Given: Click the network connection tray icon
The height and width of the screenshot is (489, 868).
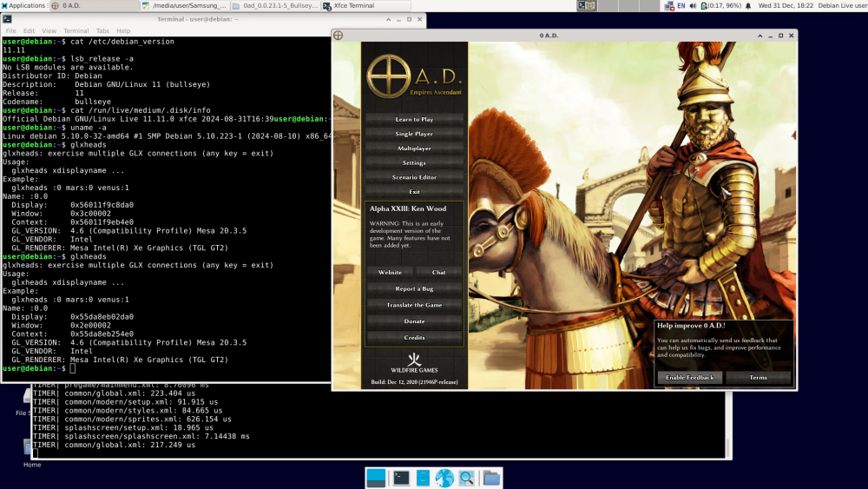Looking at the screenshot, I should [669, 5].
